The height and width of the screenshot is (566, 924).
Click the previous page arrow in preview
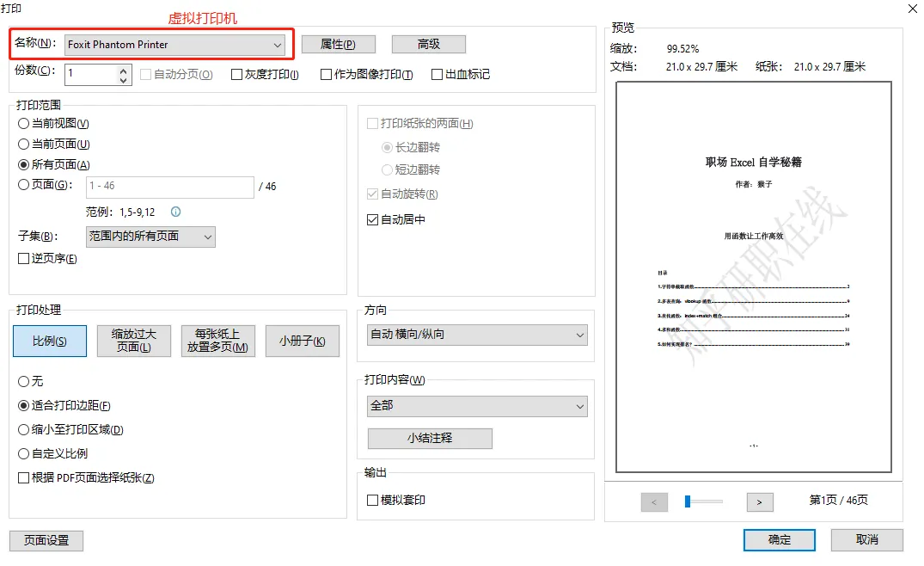click(654, 501)
